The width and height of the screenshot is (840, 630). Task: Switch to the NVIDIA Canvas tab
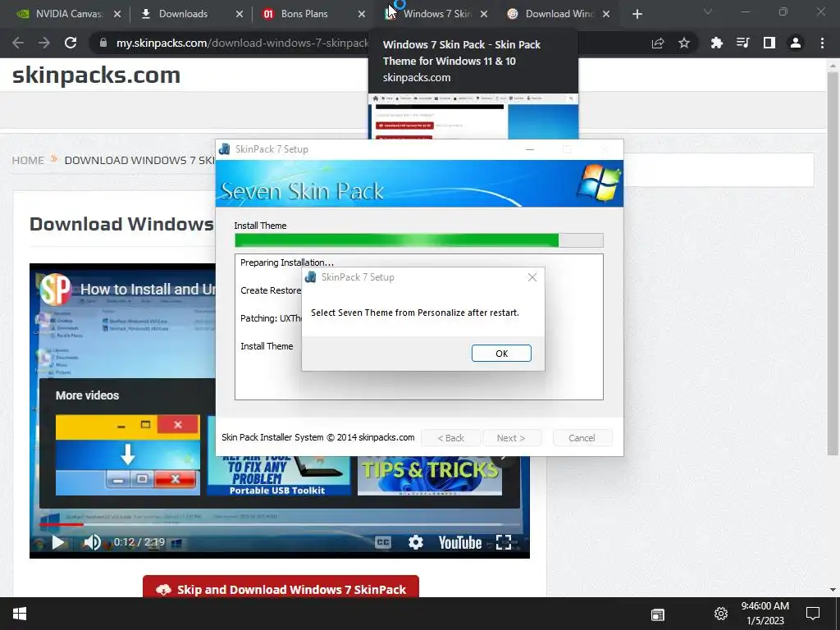(x=68, y=14)
